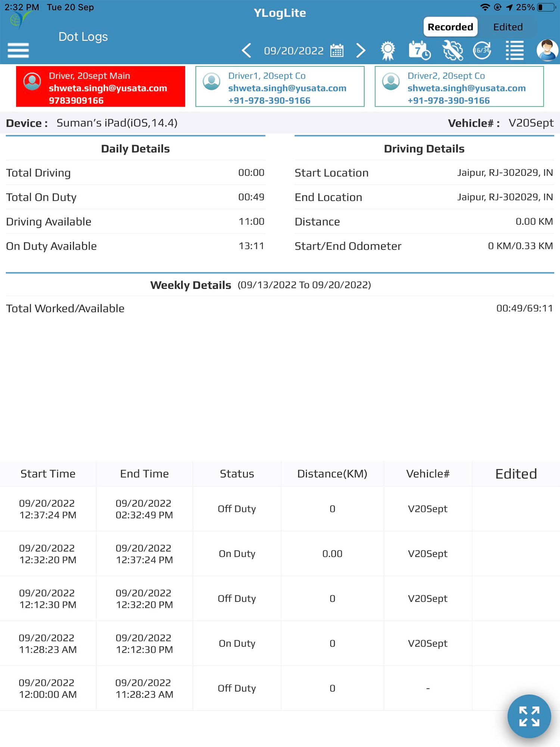
Task: Open the list view icon
Action: [x=515, y=50]
